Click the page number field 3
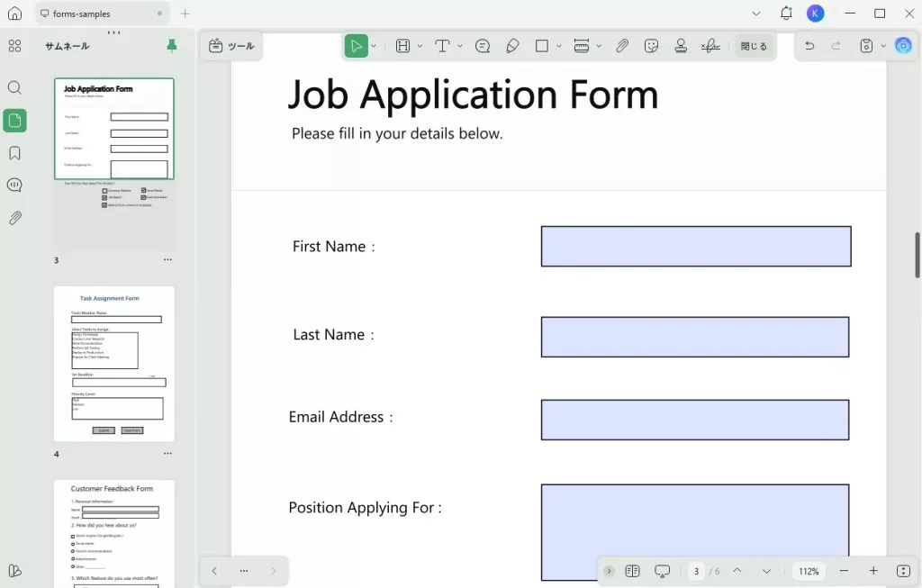This screenshot has width=922, height=588. (x=696, y=571)
